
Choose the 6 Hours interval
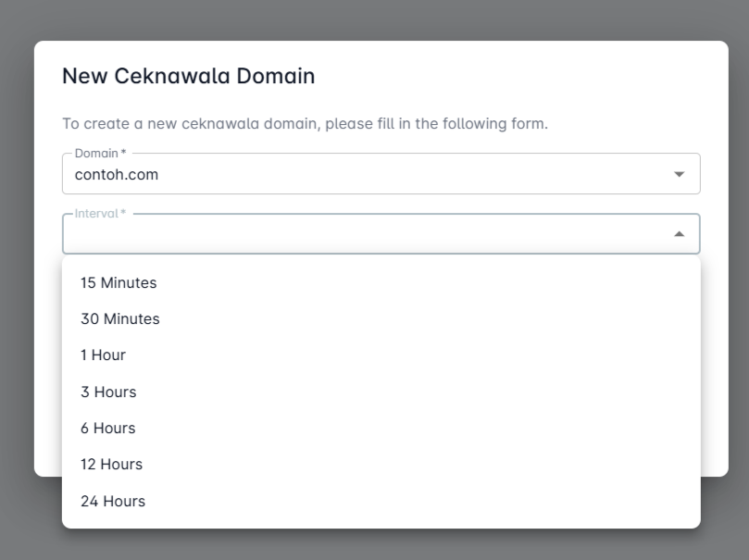point(108,429)
